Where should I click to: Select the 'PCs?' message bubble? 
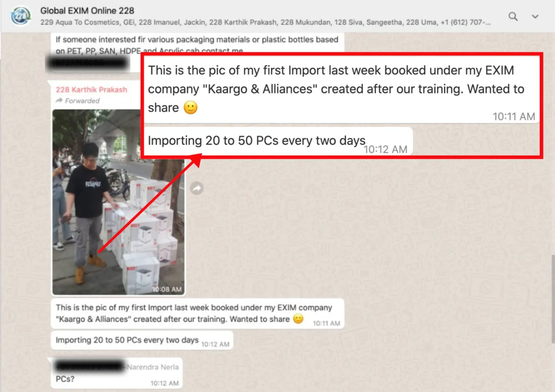(x=117, y=373)
